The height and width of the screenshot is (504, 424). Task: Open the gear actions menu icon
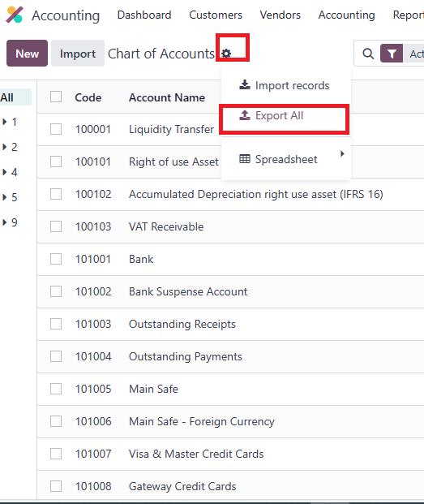pyautogui.click(x=226, y=54)
